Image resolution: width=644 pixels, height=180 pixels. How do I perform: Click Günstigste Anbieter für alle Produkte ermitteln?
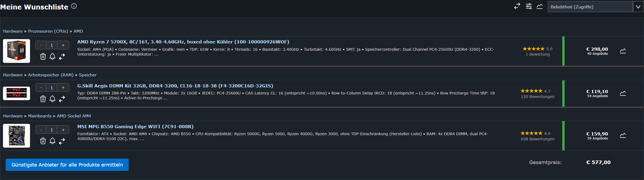(67, 165)
